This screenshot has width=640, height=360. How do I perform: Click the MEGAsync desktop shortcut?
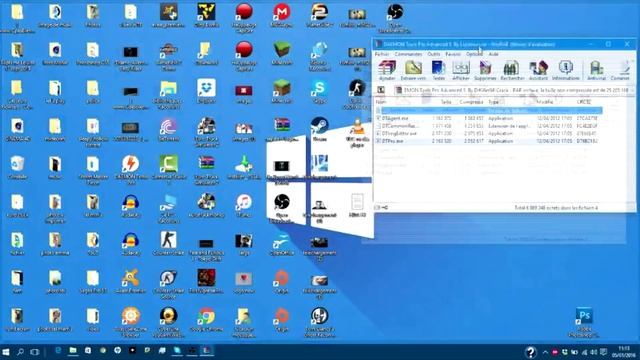[281, 16]
